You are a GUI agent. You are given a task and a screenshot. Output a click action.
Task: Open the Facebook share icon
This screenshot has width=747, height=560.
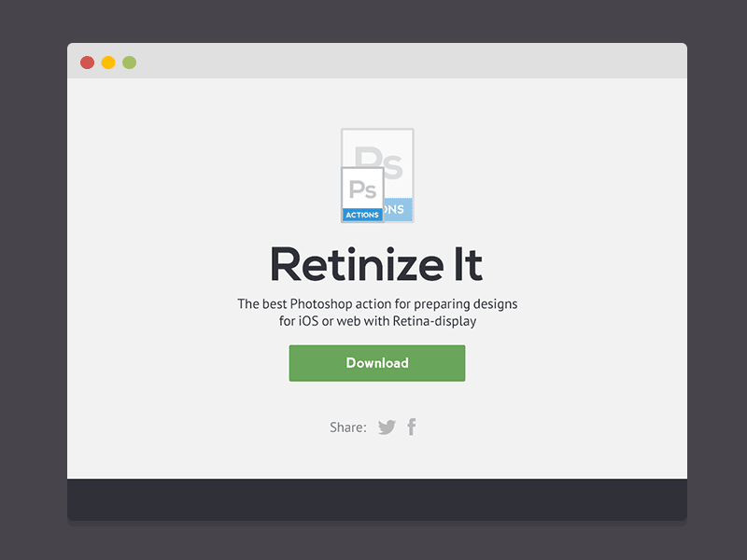point(412,427)
